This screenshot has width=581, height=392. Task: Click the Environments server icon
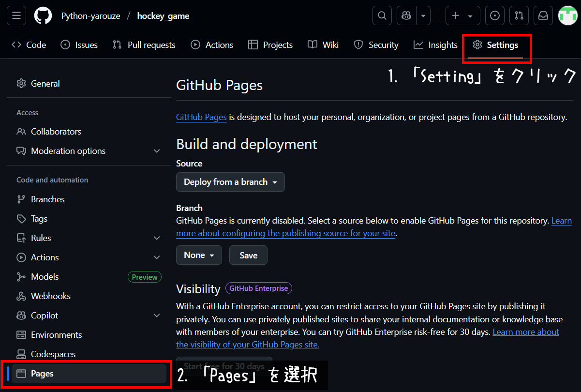[x=21, y=335]
